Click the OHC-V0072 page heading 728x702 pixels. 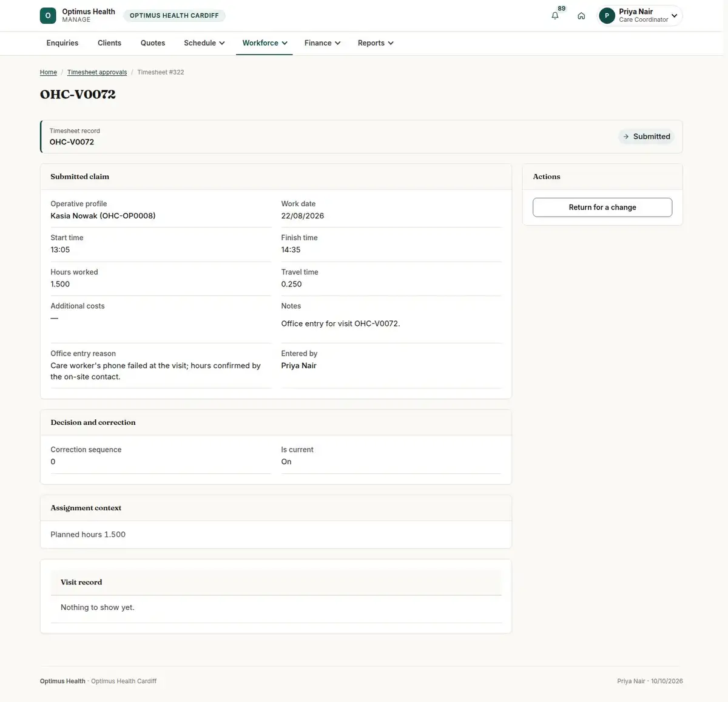(78, 94)
